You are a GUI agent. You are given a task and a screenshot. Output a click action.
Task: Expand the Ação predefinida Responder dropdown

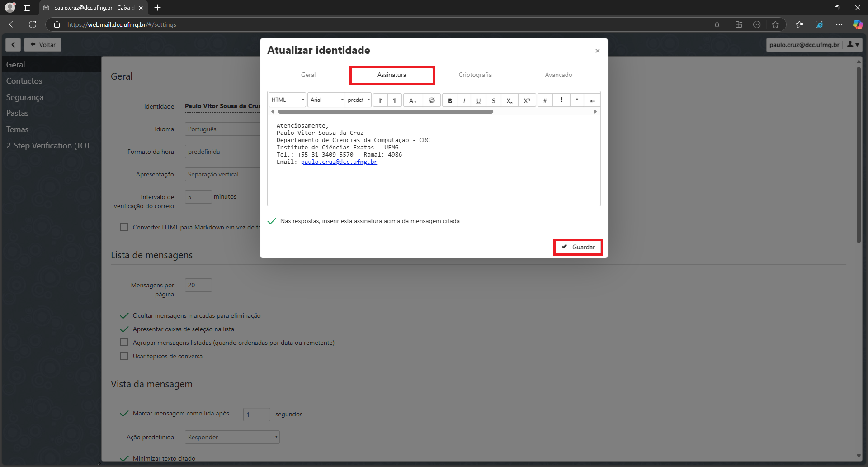pos(232,437)
